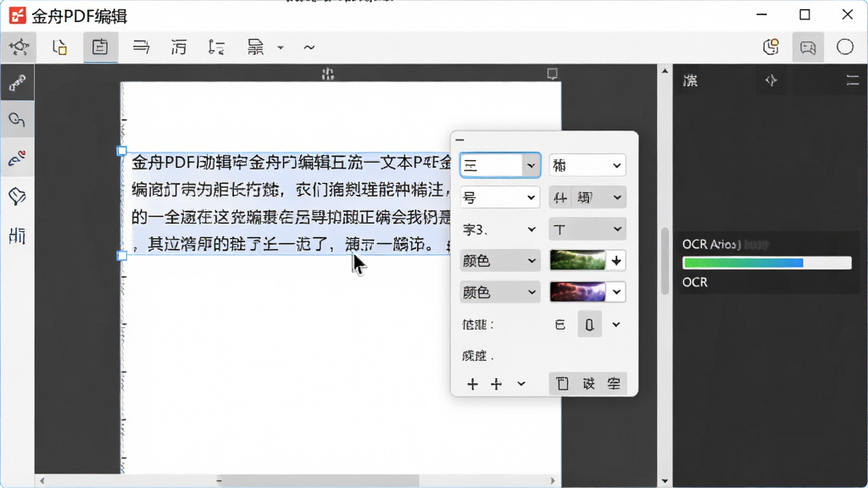This screenshot has width=868, height=488.
Task: Select the page-with-lock icon in top toolbar
Action: 60,47
